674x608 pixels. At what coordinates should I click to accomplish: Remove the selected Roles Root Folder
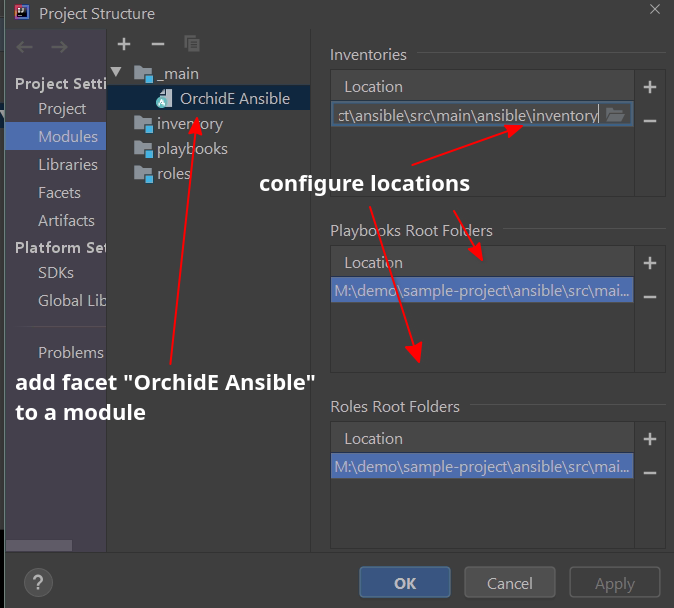tap(650, 473)
